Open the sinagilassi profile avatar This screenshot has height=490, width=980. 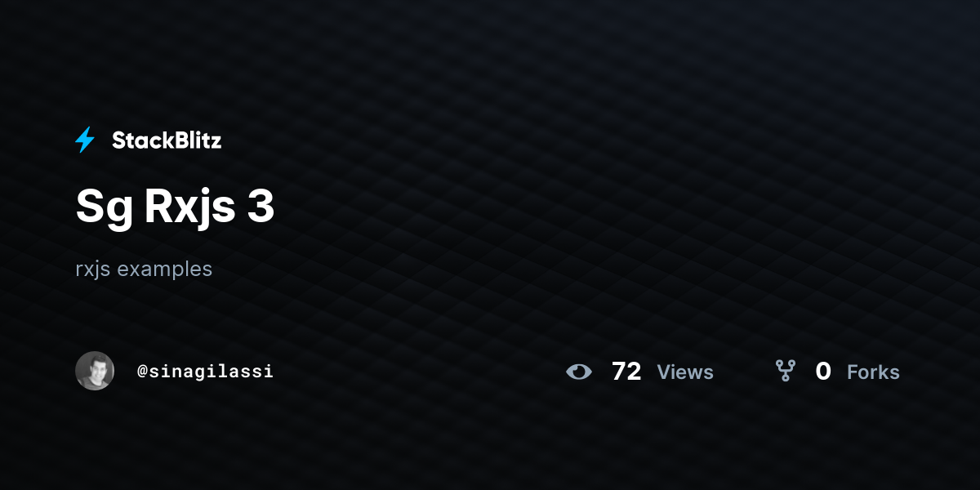click(95, 371)
